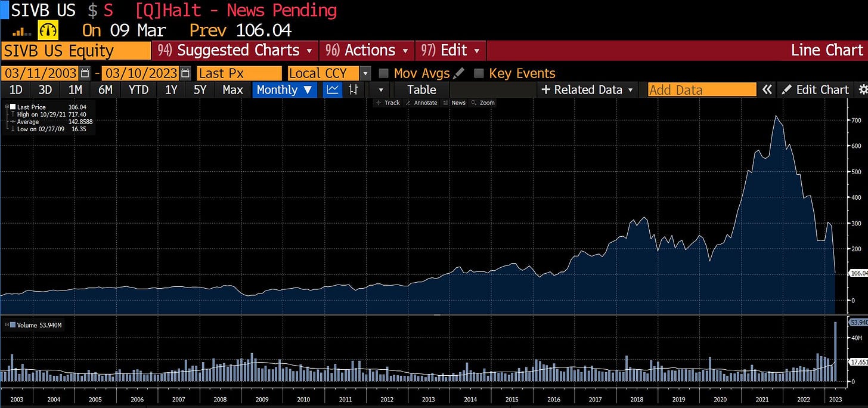Image resolution: width=868 pixels, height=408 pixels.
Task: Enable the Mov Avgs checkbox
Action: (x=384, y=73)
